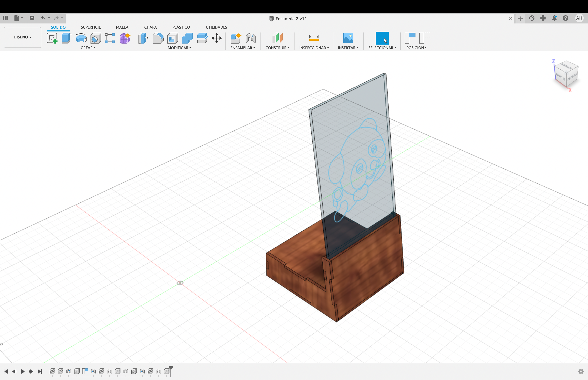588x380 pixels.
Task: Redo the last undone action
Action: (56, 18)
